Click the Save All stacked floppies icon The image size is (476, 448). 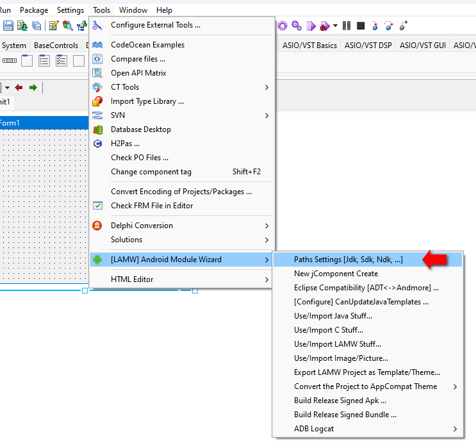point(37,26)
